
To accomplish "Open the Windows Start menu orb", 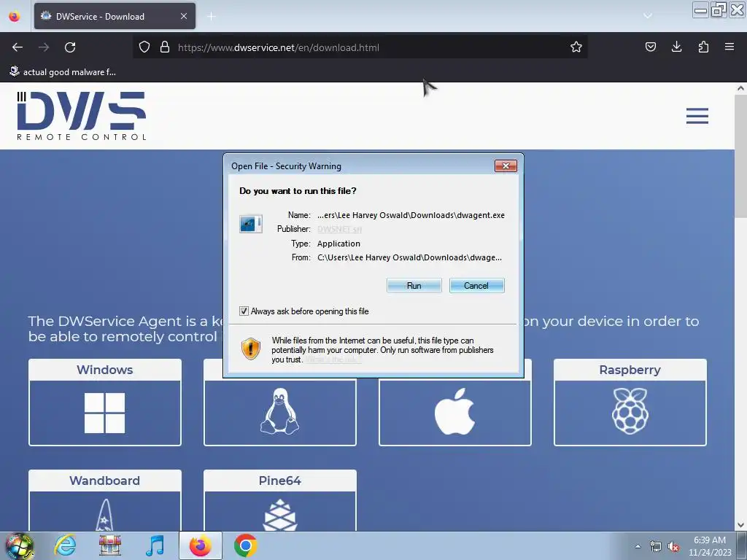I will [20, 545].
